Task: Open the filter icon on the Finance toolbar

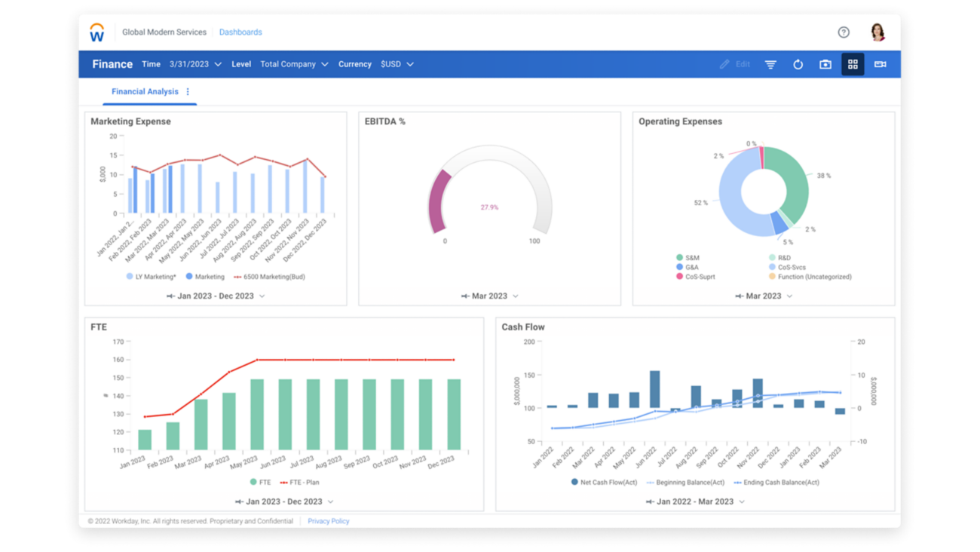Action: (x=770, y=64)
